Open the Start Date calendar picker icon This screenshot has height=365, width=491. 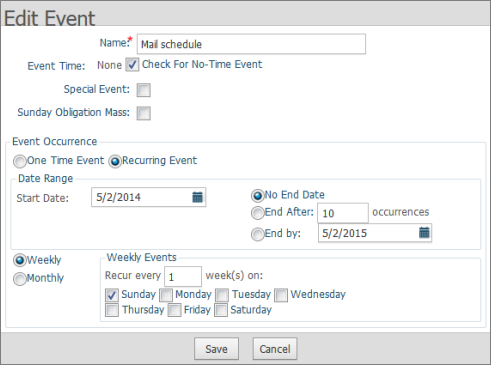(x=197, y=197)
